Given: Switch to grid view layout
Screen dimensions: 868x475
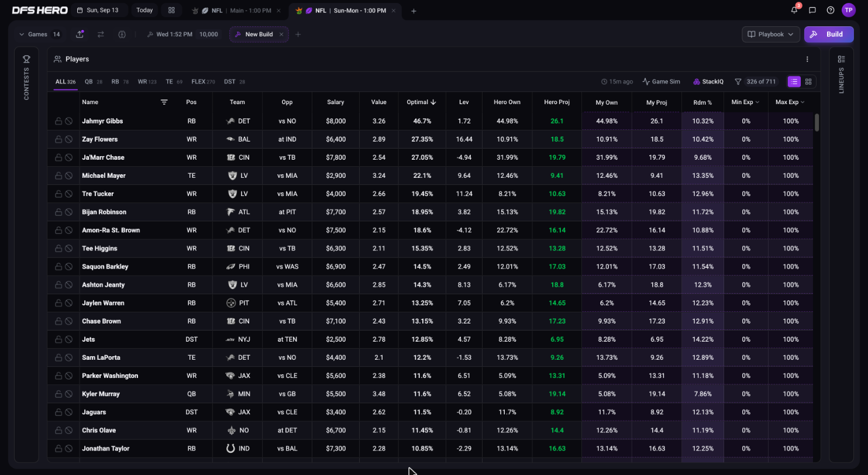Looking at the screenshot, I should (808, 82).
